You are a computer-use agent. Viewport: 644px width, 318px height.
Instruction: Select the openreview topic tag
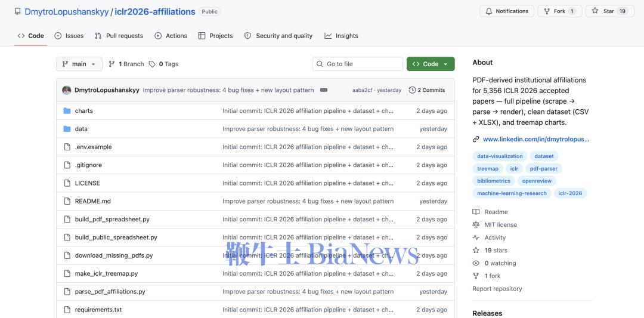tap(537, 181)
